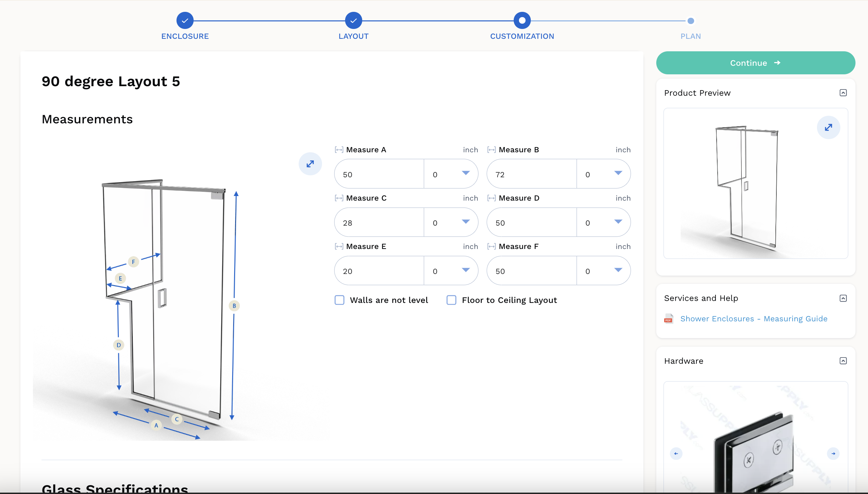
Task: Jump to the Plan step marker
Action: pos(691,21)
